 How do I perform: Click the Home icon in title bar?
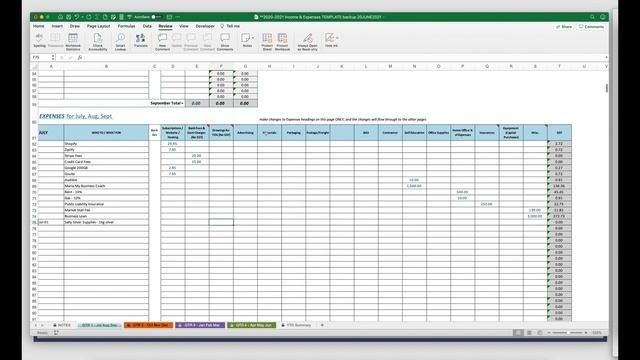click(60, 17)
